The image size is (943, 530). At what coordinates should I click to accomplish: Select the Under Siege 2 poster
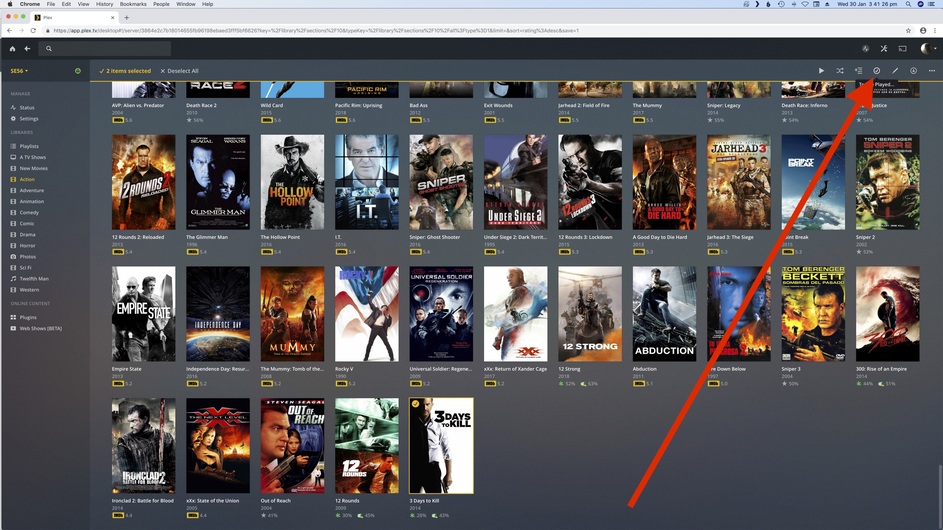515,182
